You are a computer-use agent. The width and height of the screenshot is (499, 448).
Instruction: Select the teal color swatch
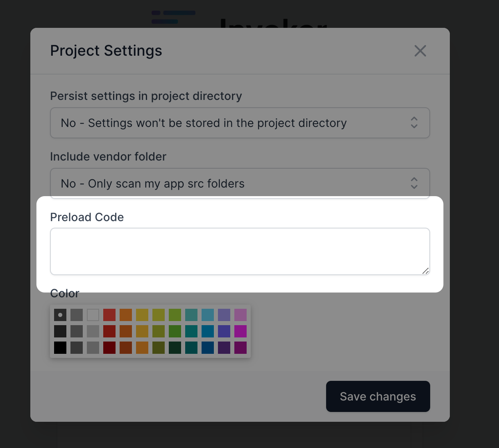(191, 315)
